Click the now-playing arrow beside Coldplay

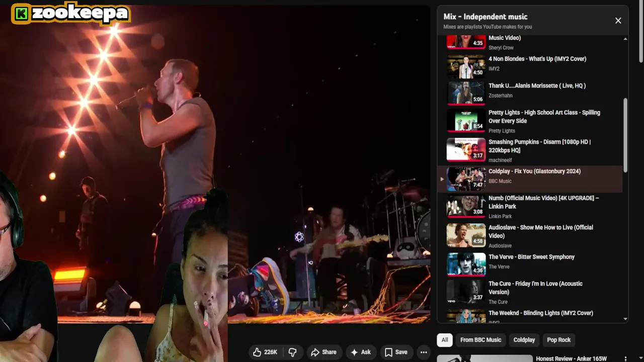[x=442, y=179]
